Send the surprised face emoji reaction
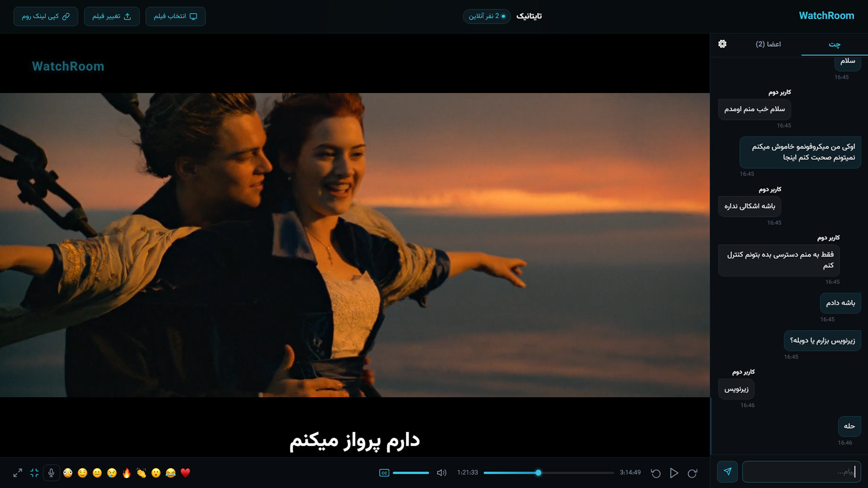This screenshot has height=488, width=868. [156, 472]
